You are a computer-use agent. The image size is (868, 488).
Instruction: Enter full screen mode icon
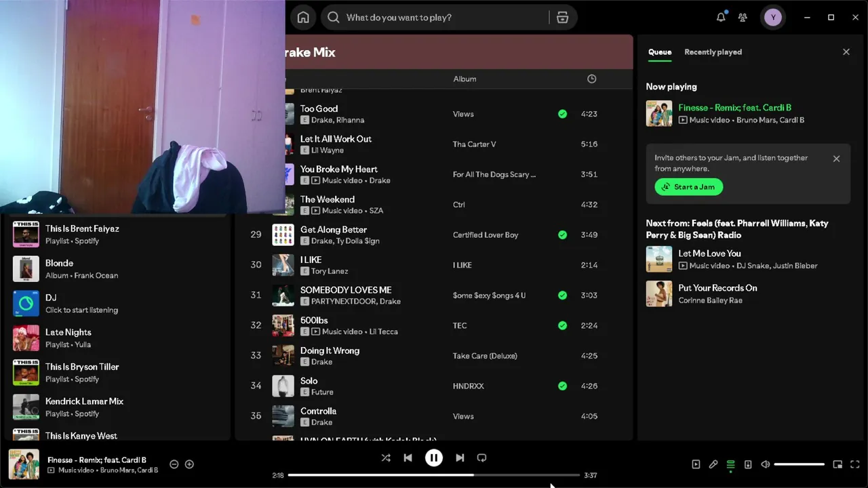pyautogui.click(x=855, y=464)
